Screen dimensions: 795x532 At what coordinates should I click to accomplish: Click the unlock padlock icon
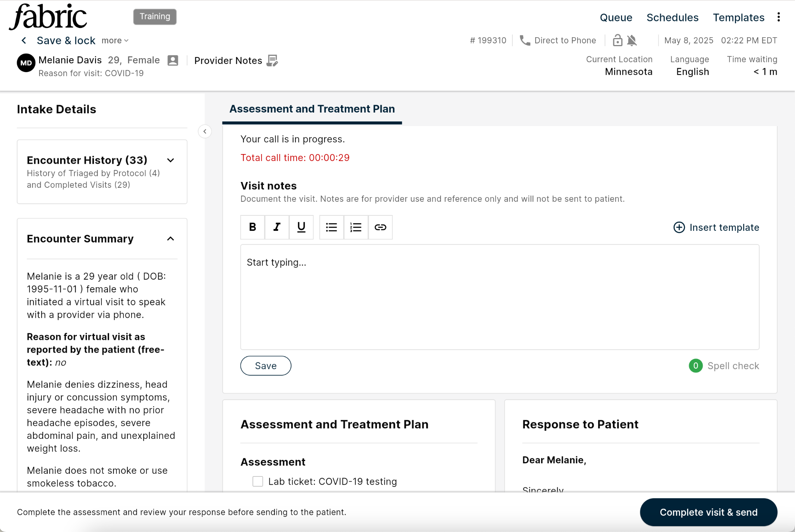click(x=617, y=40)
